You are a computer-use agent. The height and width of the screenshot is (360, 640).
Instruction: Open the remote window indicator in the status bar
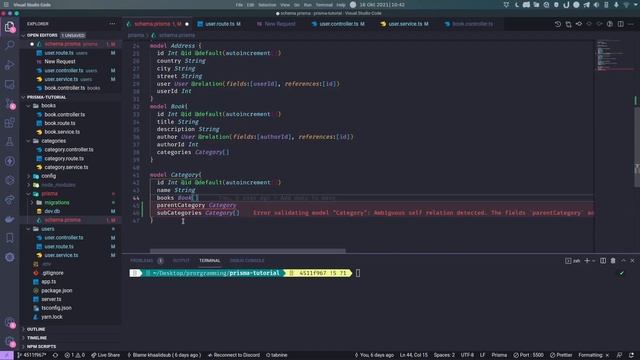[x=7, y=355]
